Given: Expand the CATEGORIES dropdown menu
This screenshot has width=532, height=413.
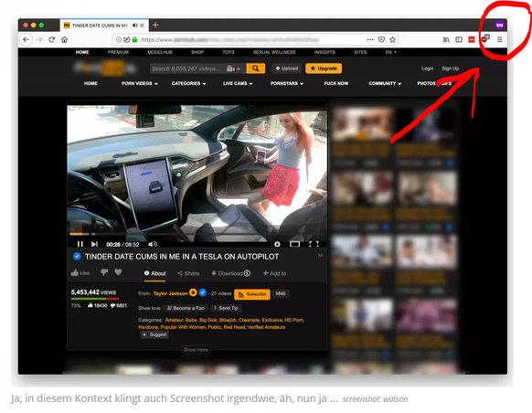Looking at the screenshot, I should (188, 83).
